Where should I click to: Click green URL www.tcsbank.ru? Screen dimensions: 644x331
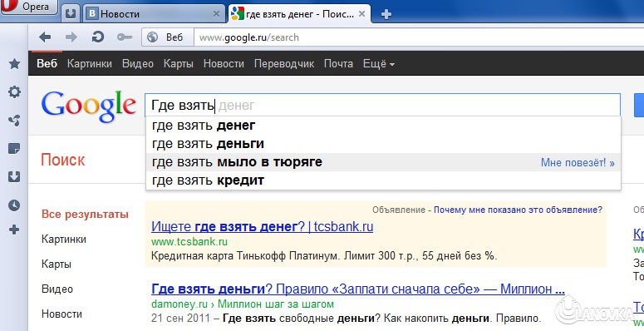tap(189, 241)
